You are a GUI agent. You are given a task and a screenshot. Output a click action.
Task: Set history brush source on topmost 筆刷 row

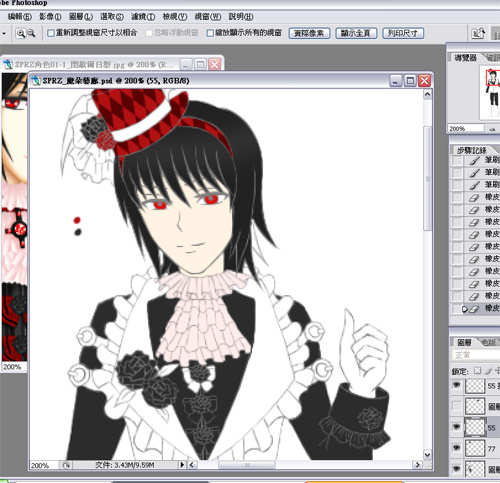pos(457,160)
